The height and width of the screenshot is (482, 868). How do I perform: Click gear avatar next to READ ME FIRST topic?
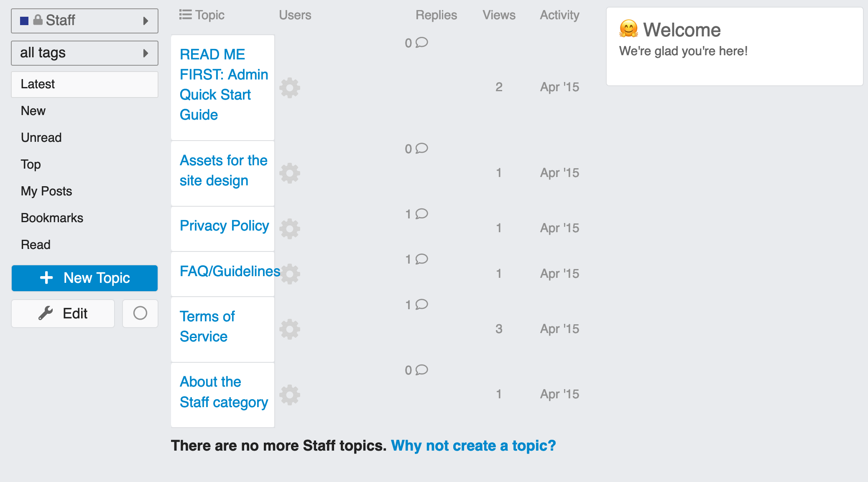(x=290, y=88)
